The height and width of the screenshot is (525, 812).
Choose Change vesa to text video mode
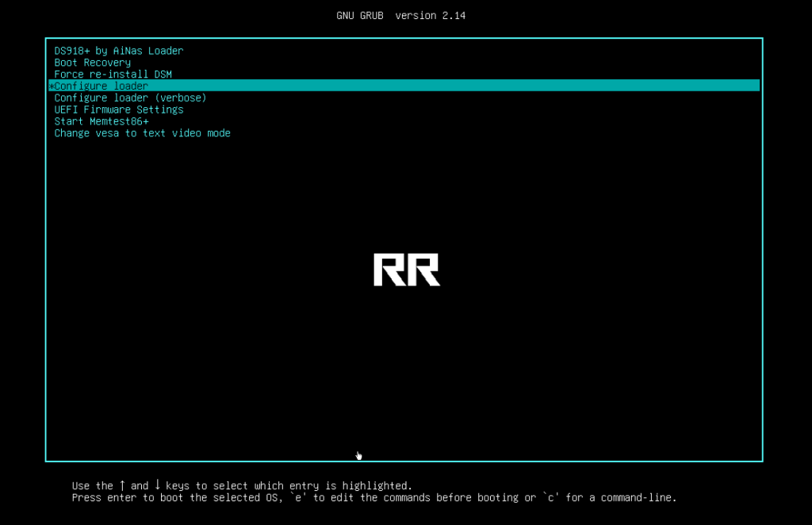(x=143, y=133)
